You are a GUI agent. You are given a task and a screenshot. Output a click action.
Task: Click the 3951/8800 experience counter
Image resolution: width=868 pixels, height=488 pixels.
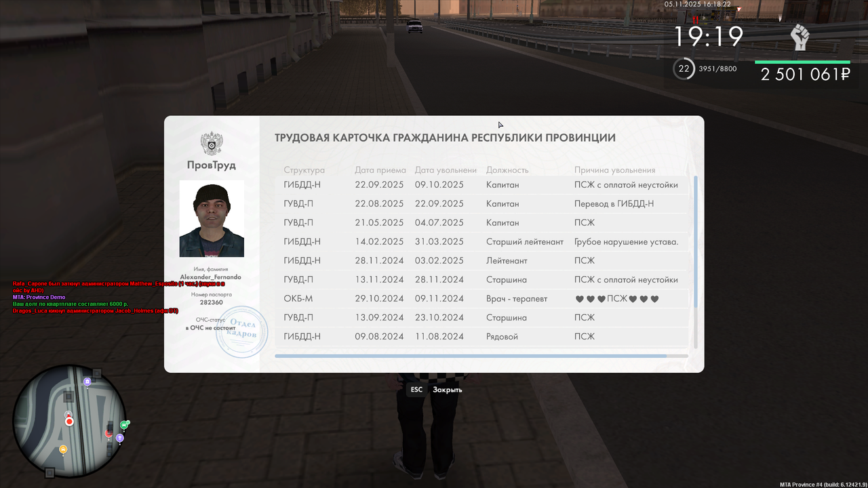(717, 69)
